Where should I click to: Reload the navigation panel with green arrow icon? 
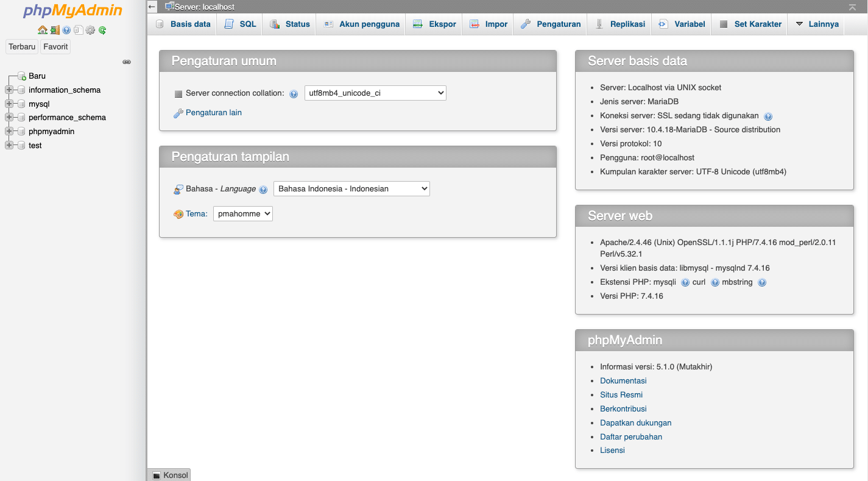click(x=102, y=30)
